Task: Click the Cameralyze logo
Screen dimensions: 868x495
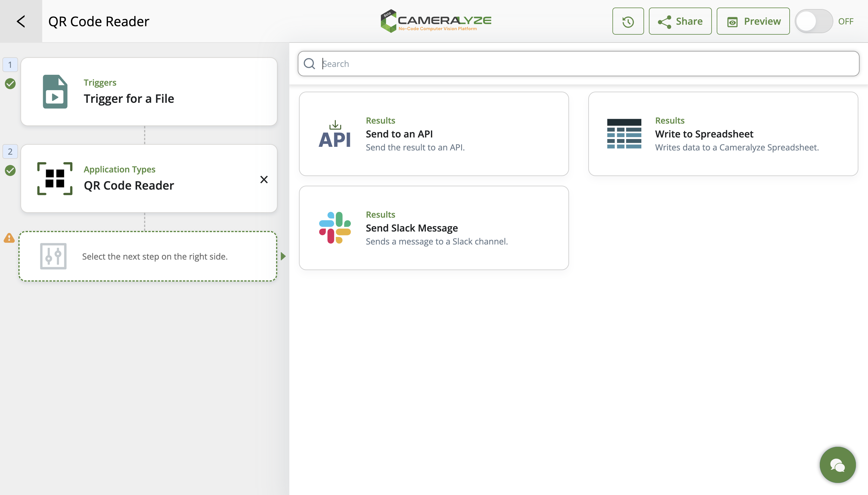Action: click(436, 21)
